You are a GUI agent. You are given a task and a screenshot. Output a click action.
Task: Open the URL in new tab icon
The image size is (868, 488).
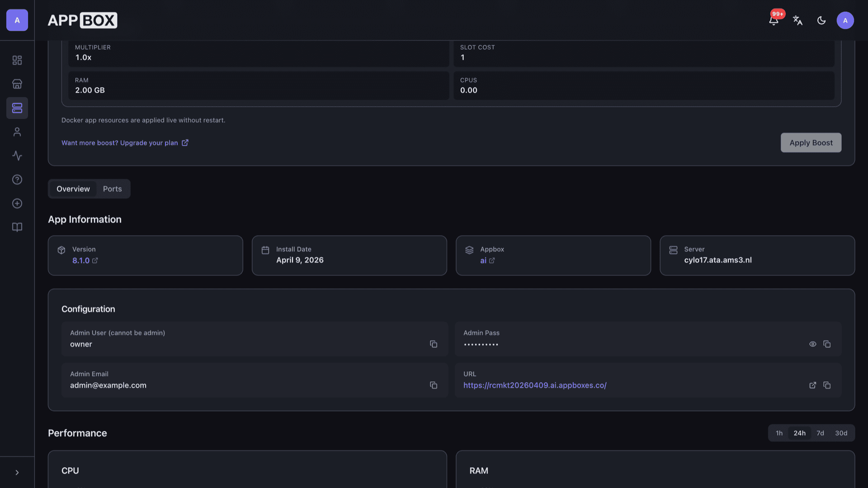coord(813,385)
